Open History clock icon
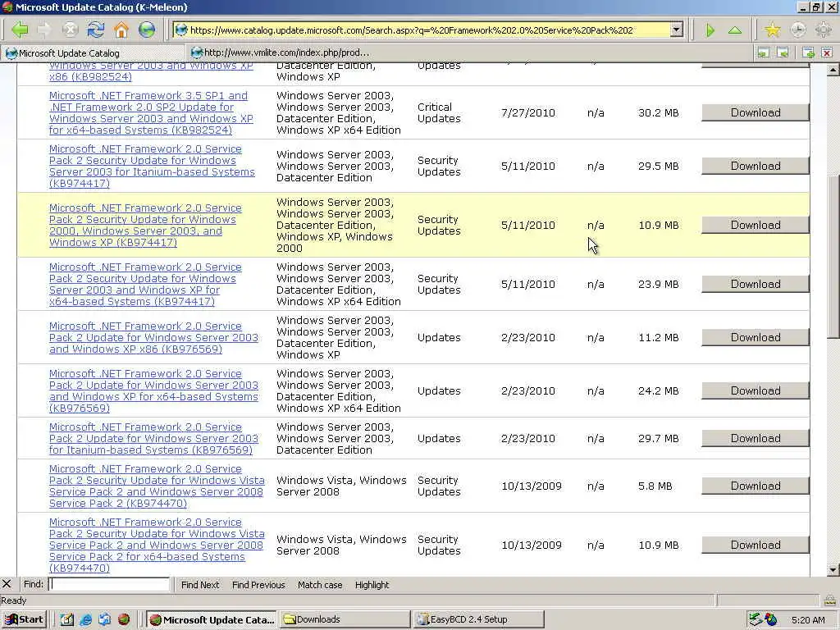Screen dimensions: 840x630 (797, 30)
